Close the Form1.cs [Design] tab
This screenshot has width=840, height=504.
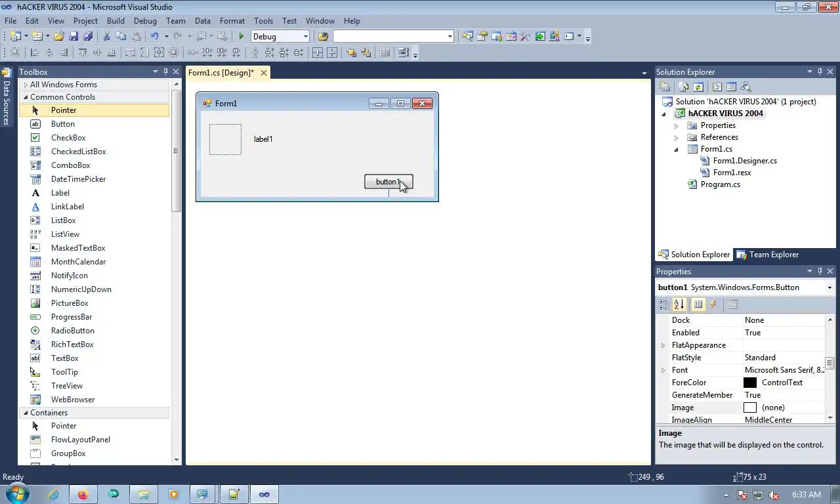pos(264,73)
